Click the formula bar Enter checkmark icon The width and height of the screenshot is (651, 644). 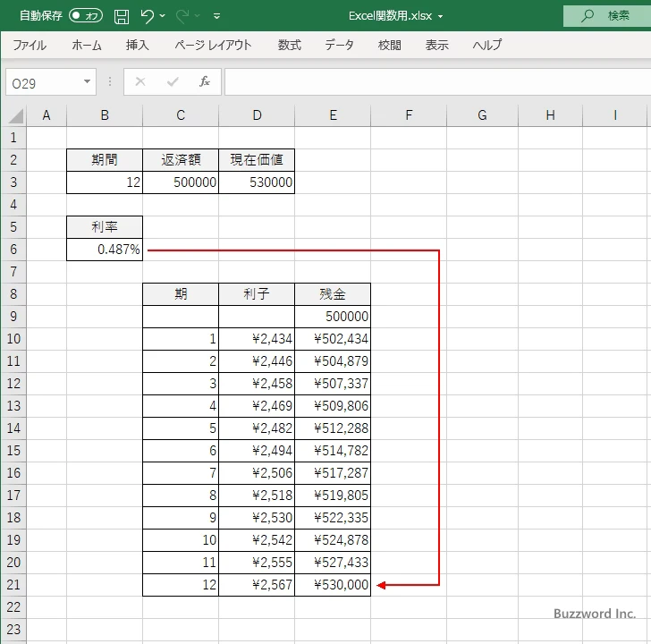click(173, 81)
